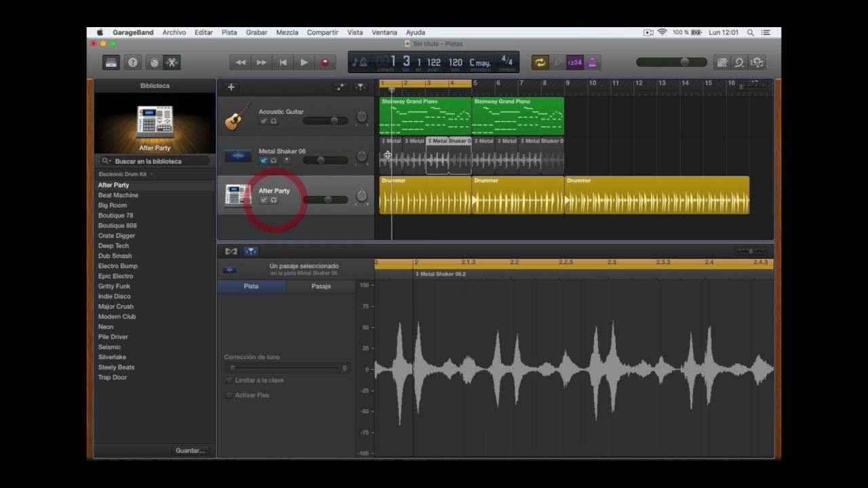Screen dimensions: 868x488
Task: Click the Acoustic Guitar pan knob
Action: (x=362, y=117)
